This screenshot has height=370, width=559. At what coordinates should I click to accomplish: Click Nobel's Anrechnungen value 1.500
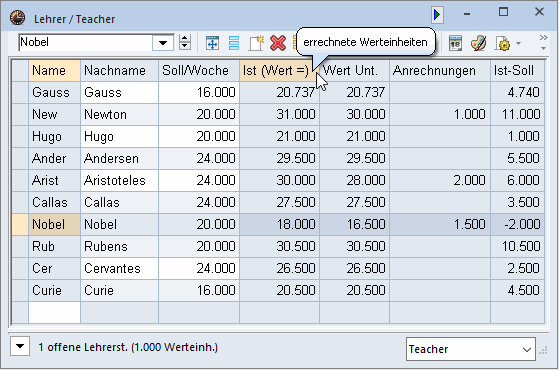440,225
